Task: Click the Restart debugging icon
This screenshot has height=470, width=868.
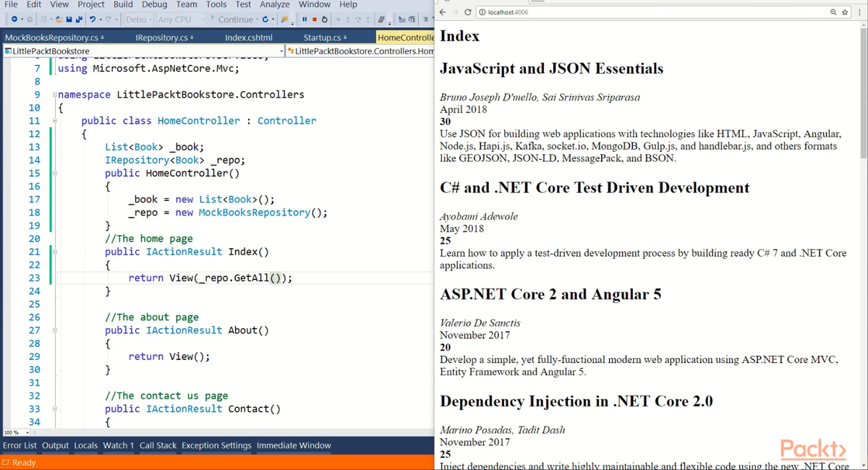Action: pyautogui.click(x=325, y=20)
